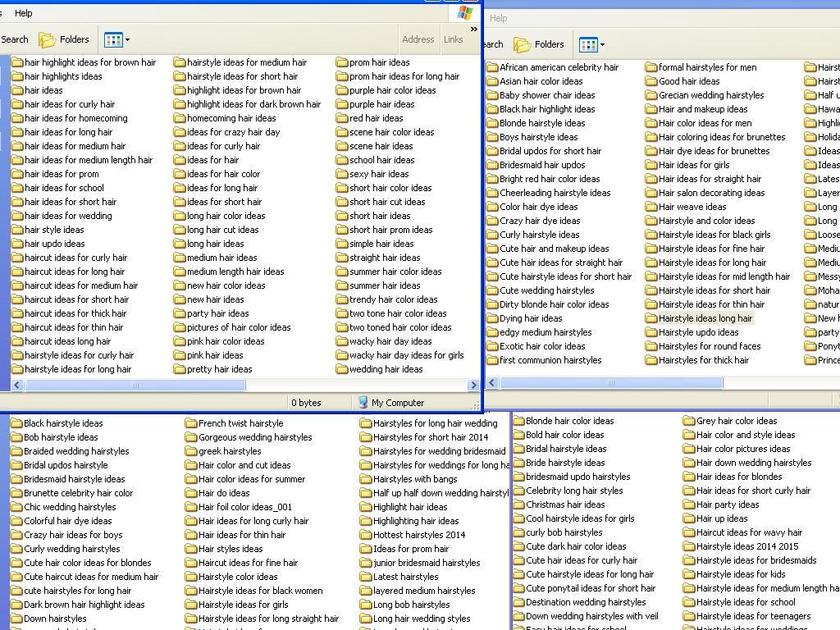This screenshot has width=840, height=630.
Task: Click 'Hair down wedding hairstyles' folder name
Action: tap(754, 463)
